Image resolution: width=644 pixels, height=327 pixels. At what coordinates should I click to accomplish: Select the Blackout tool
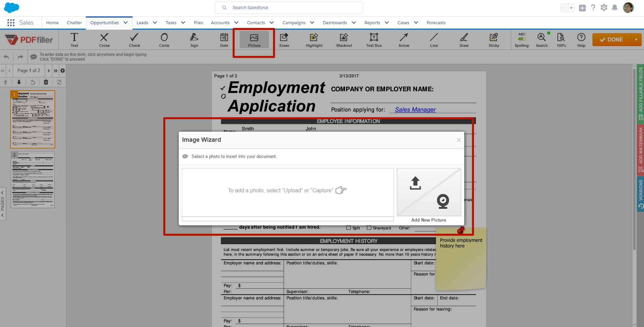point(344,40)
